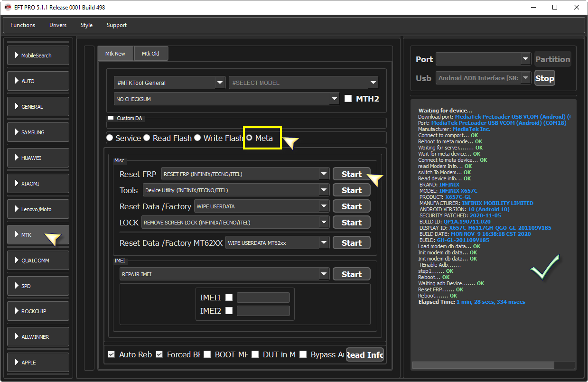This screenshot has width=588, height=382.
Task: Open the MTK sidebar section
Action: [x=38, y=235]
